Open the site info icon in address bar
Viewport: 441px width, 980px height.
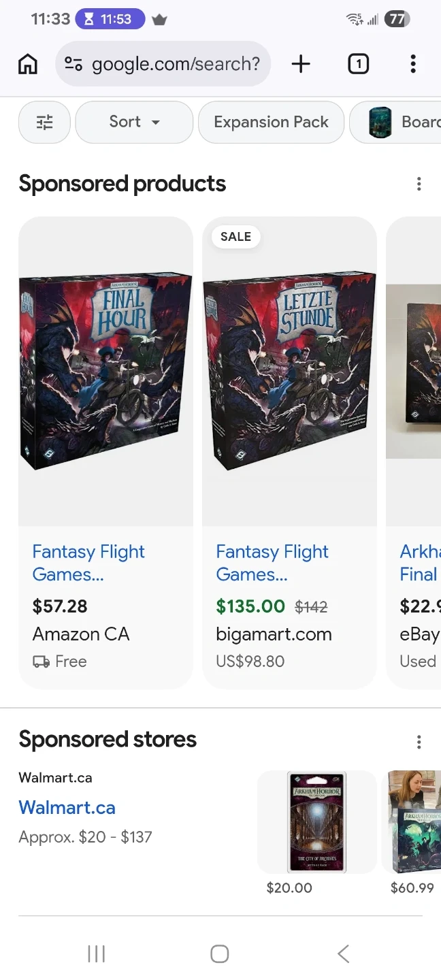coord(73,64)
